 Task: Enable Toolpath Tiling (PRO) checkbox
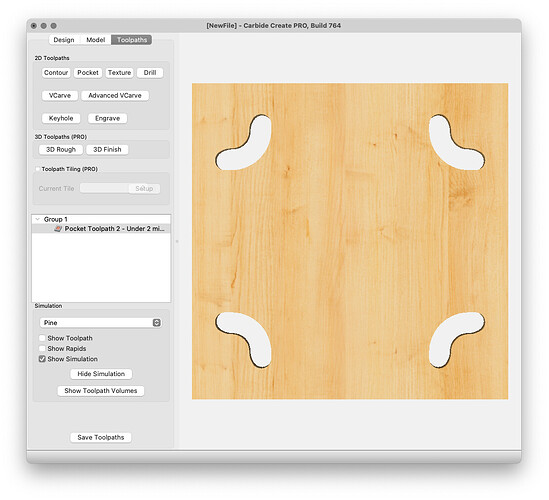point(37,169)
